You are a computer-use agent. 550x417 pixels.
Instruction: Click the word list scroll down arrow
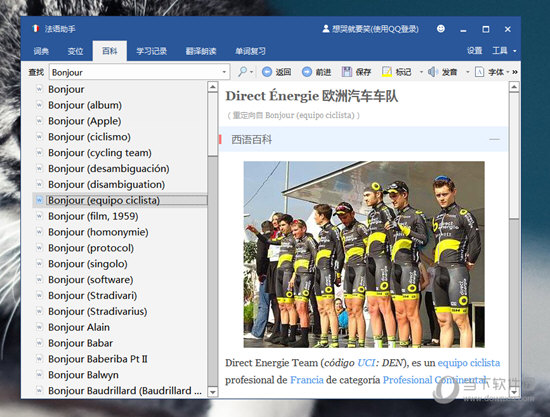pyautogui.click(x=213, y=391)
